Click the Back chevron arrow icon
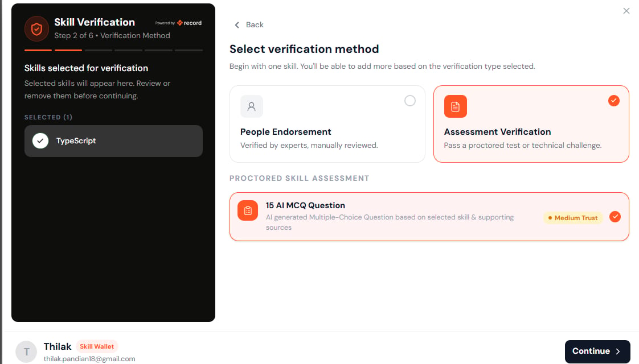 (237, 25)
